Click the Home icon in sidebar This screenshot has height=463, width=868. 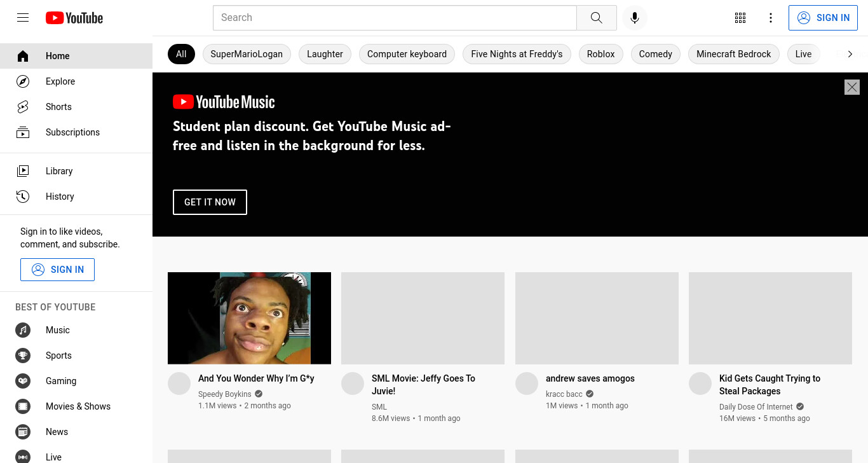23,56
